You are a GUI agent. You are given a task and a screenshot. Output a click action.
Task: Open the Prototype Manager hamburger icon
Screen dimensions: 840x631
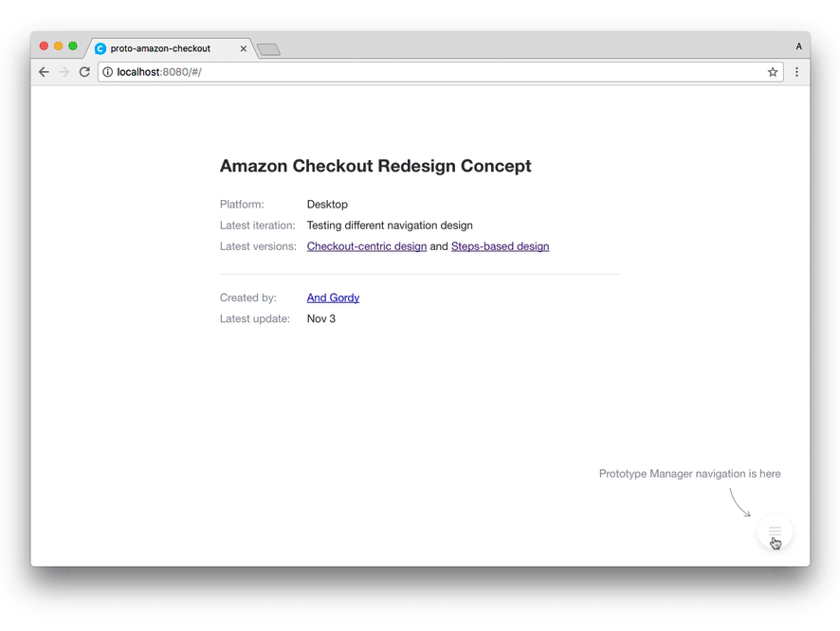click(775, 532)
